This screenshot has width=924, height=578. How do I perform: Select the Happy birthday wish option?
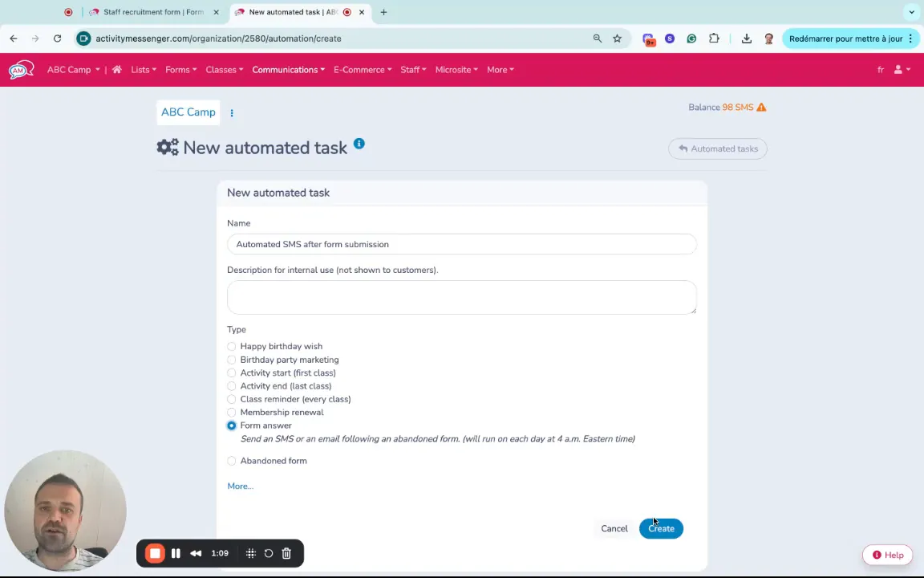(232, 347)
